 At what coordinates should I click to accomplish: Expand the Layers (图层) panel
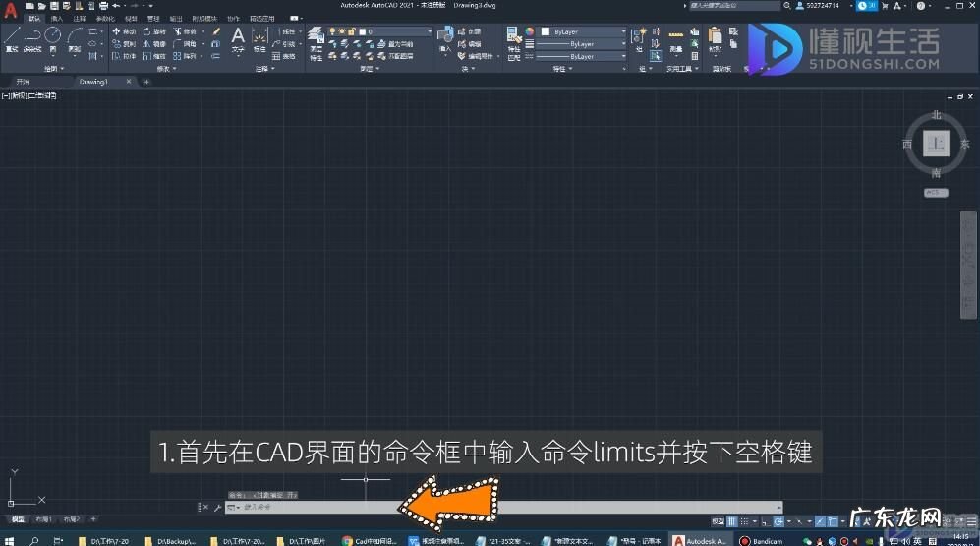coord(370,69)
